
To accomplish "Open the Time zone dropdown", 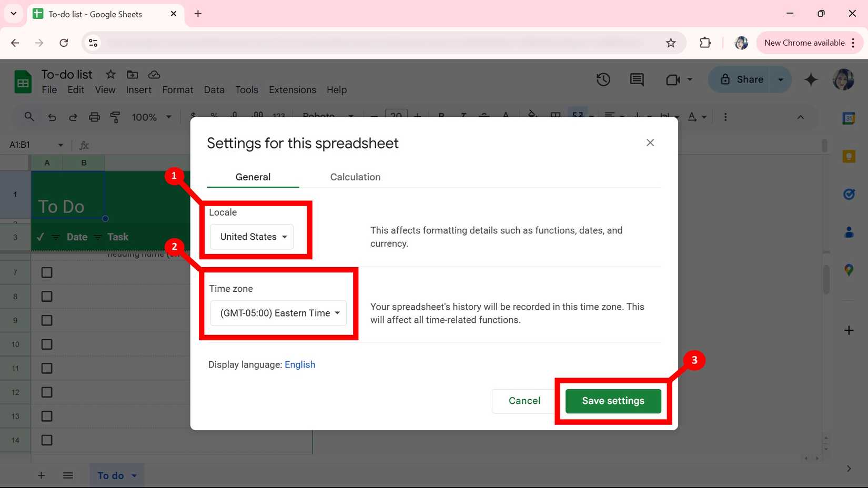I will click(278, 313).
